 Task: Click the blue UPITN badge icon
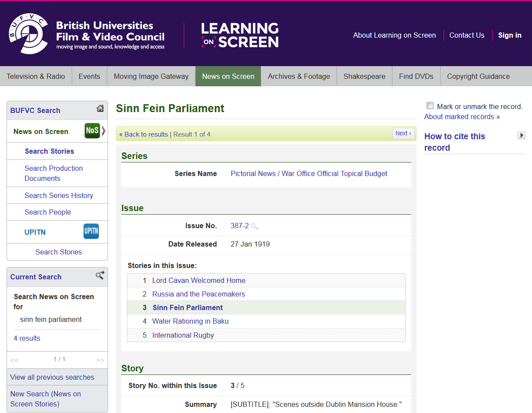point(91,231)
